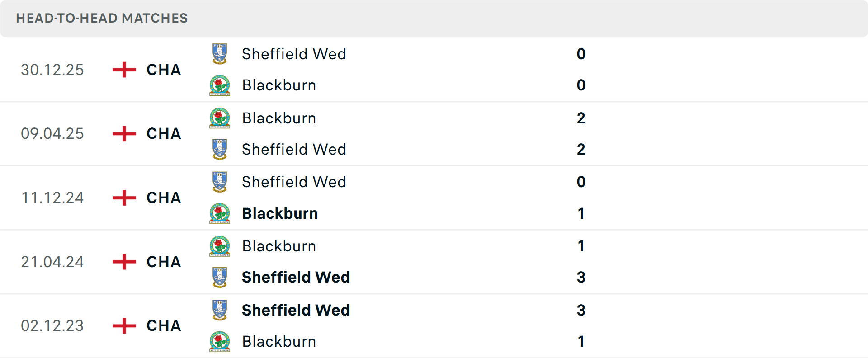Select CHA league label for 09.04.25 match

point(164,133)
